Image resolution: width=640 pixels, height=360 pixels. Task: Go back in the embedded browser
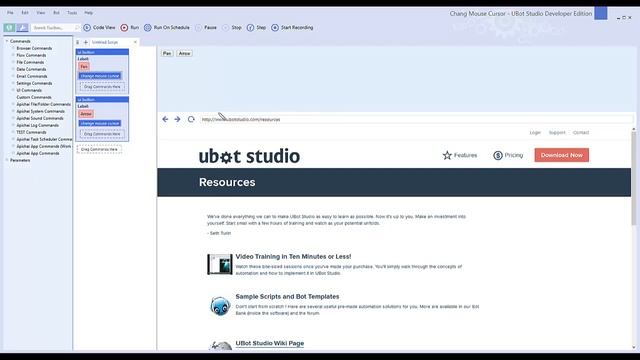[x=165, y=119]
